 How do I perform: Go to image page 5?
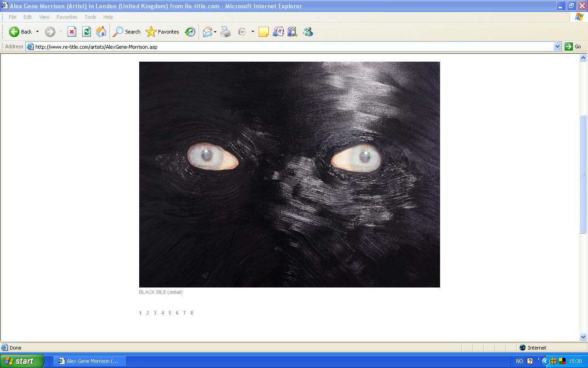pos(170,313)
